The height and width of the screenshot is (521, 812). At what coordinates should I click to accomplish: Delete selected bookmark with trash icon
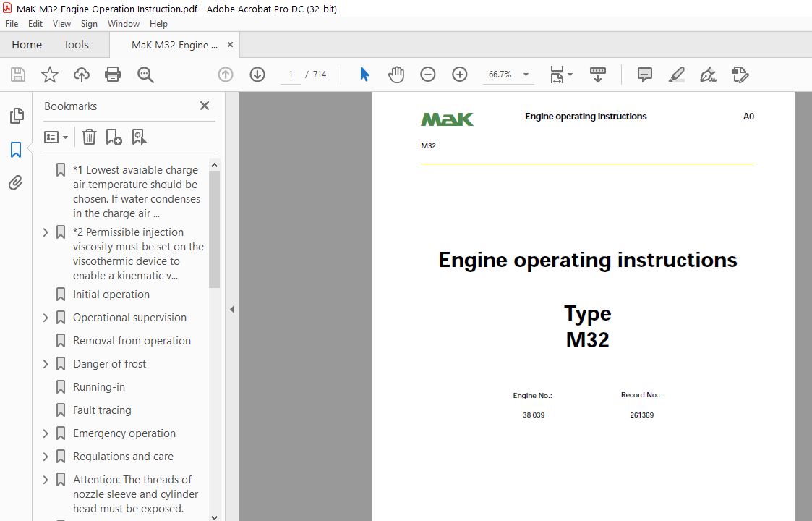tap(89, 137)
